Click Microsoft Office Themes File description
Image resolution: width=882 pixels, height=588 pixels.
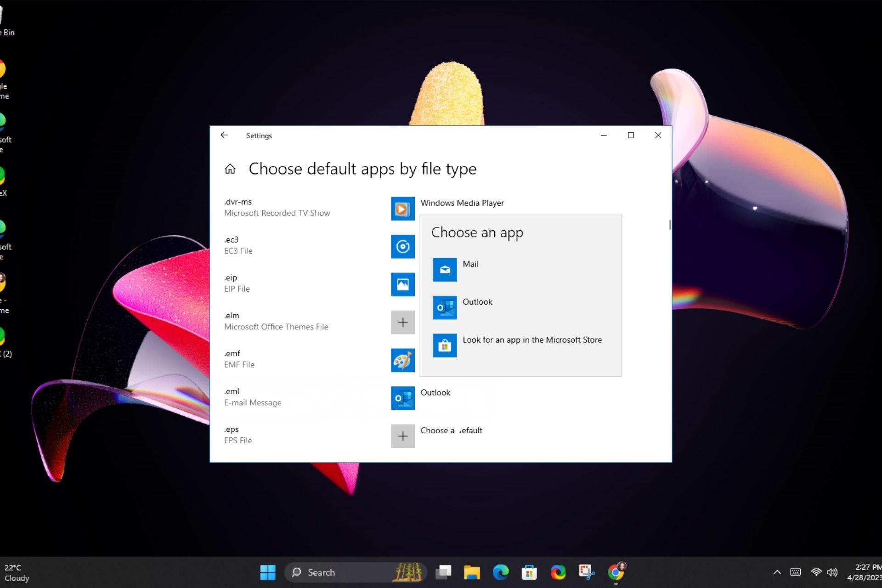[276, 327]
